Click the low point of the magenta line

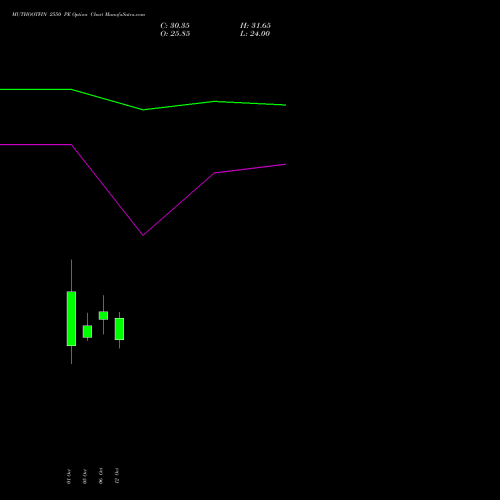[143, 235]
